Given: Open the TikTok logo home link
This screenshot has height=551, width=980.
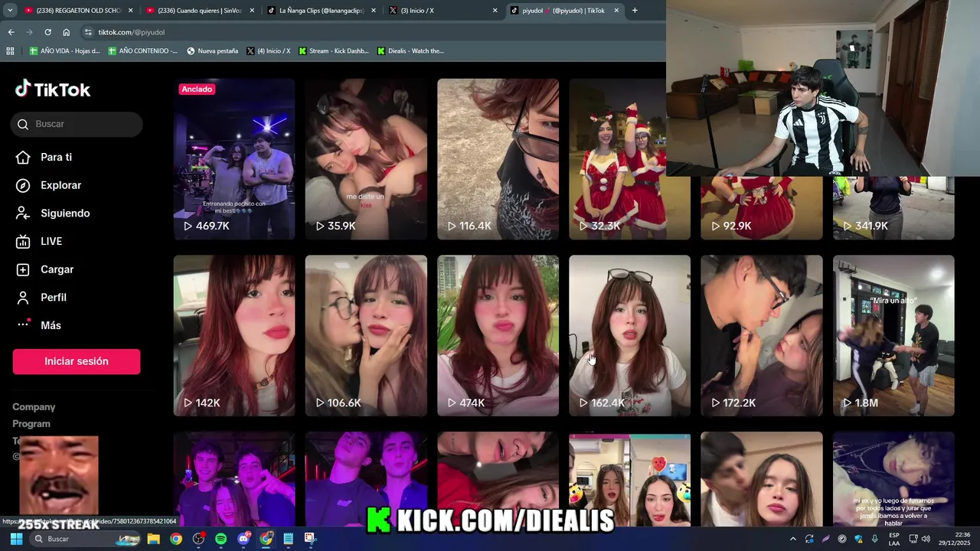Looking at the screenshot, I should point(53,90).
